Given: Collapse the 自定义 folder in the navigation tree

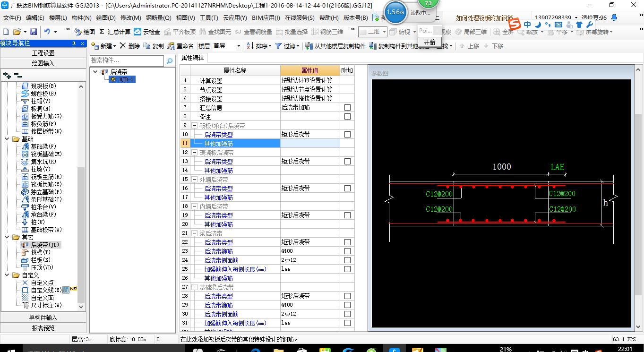Looking at the screenshot, I should [x=7, y=275].
